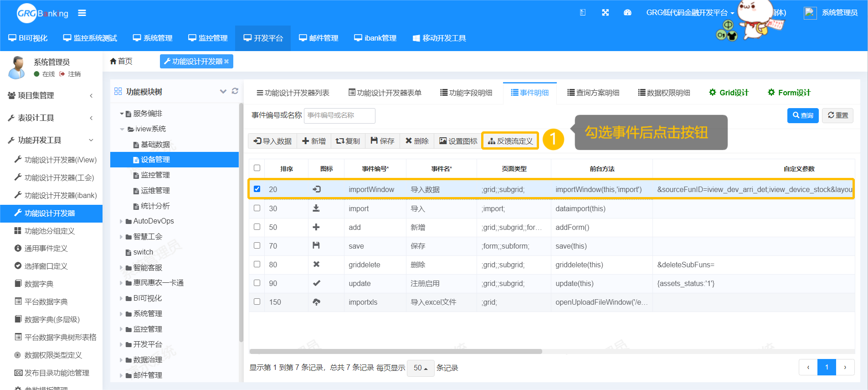Expand the 项目集管理 sidebar menu
This screenshot has height=390, width=868.
point(51,95)
